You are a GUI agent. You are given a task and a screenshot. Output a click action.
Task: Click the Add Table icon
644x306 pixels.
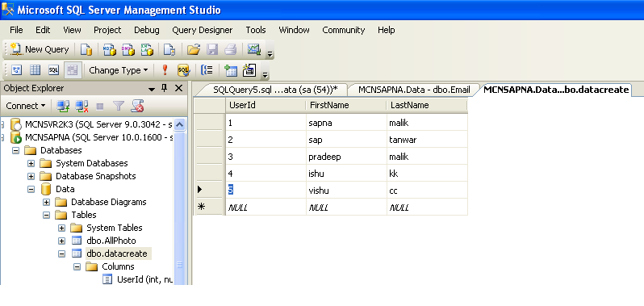click(231, 70)
